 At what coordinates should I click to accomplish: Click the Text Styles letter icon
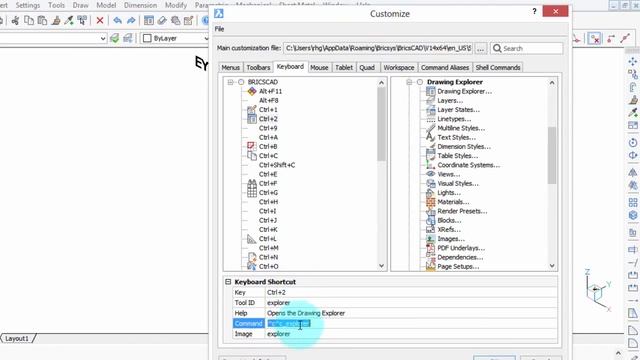(x=430, y=137)
